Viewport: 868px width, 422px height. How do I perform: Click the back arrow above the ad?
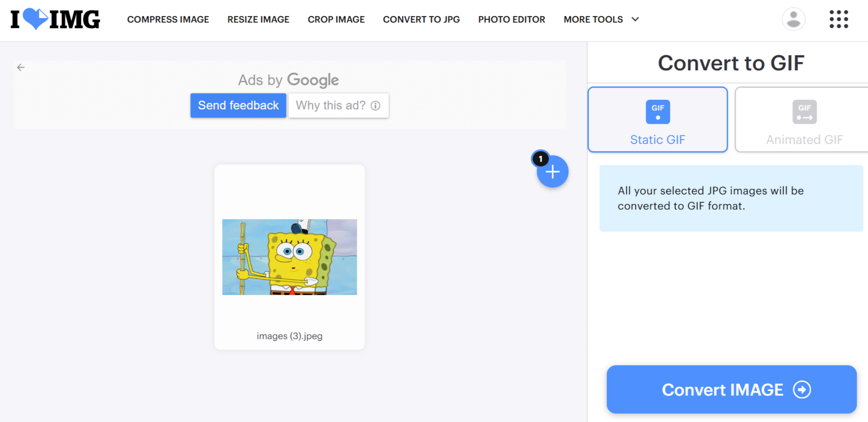point(21,67)
